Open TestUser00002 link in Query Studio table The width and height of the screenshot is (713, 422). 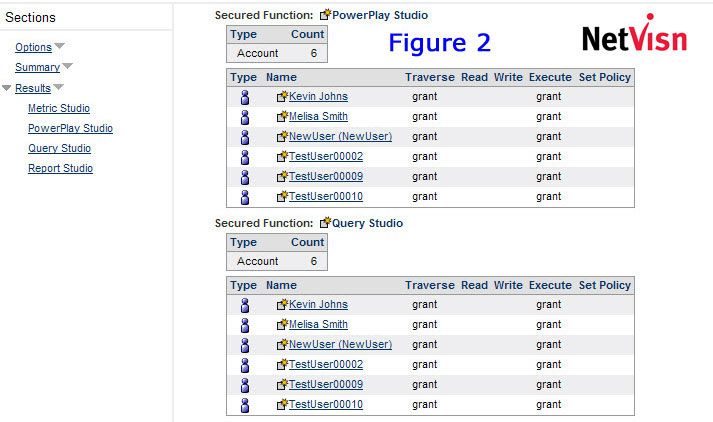(x=326, y=364)
